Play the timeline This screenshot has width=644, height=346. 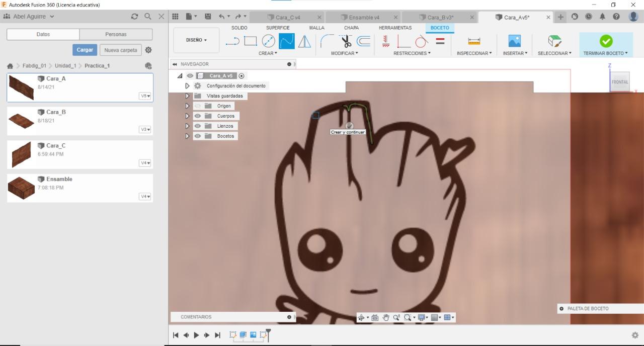click(196, 335)
